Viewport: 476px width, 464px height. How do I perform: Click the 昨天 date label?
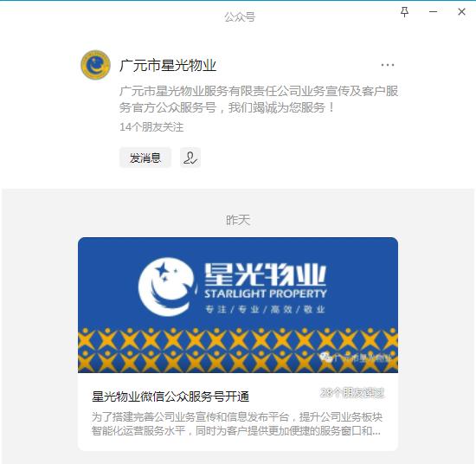click(x=238, y=220)
